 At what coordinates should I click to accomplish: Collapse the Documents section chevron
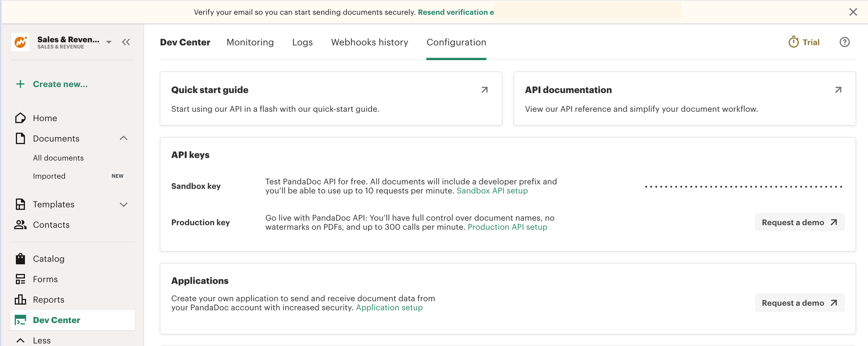(x=123, y=138)
